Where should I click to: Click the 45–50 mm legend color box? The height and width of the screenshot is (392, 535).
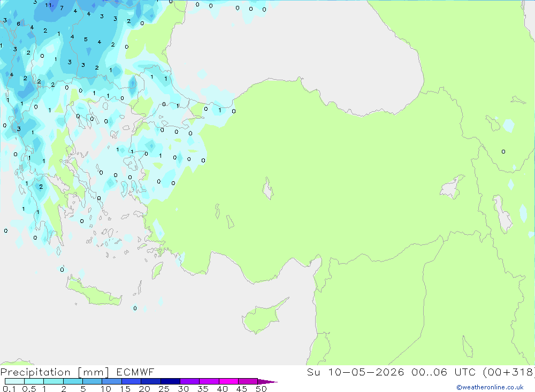point(248,381)
